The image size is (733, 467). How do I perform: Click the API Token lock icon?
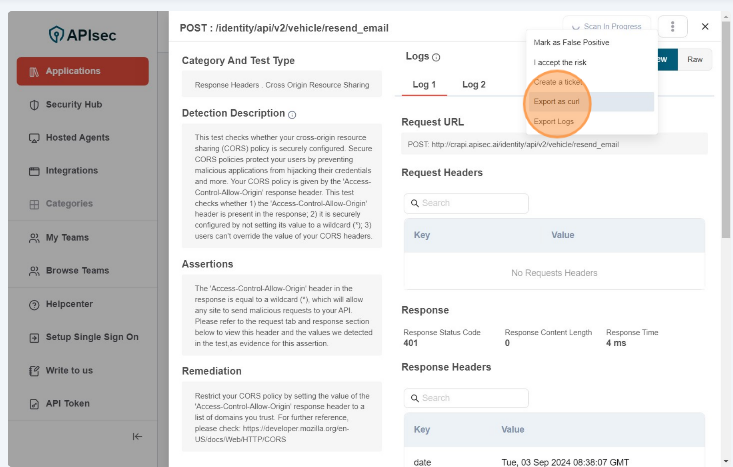pyautogui.click(x=34, y=404)
